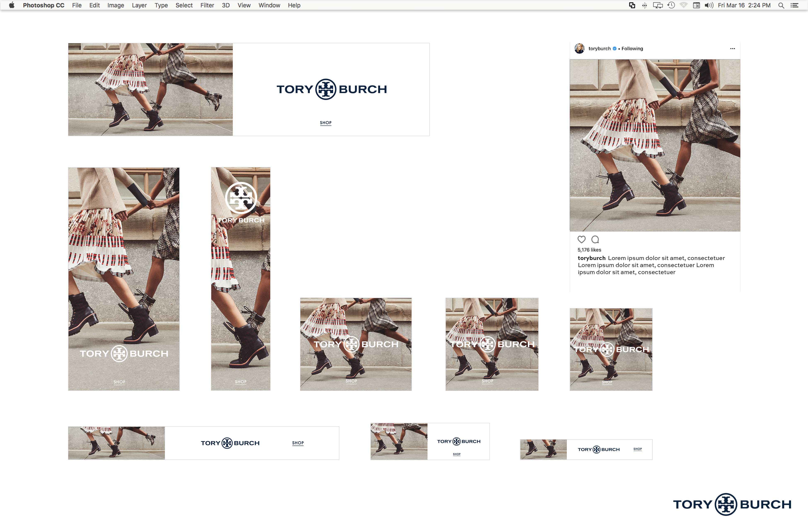Open the File menu

pyautogui.click(x=77, y=5)
